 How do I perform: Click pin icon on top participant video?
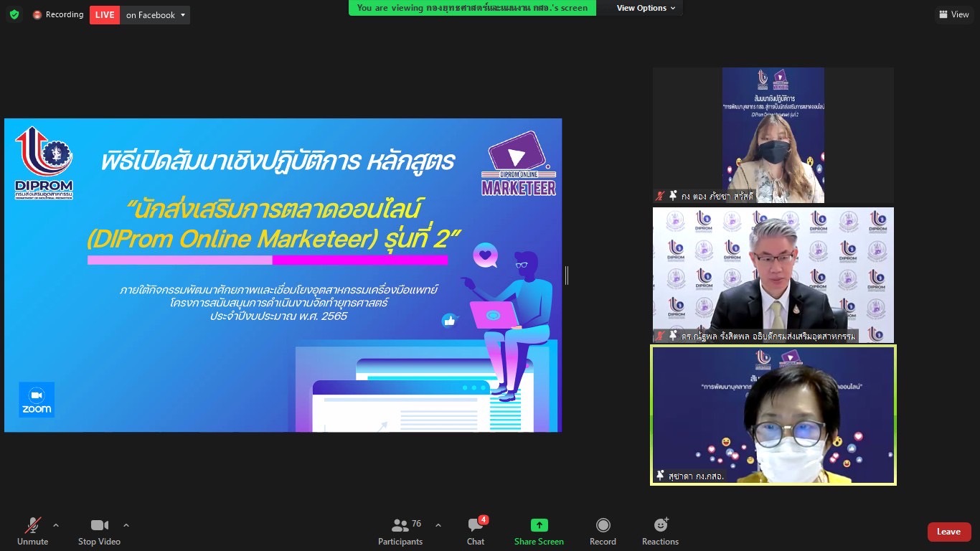coord(673,196)
